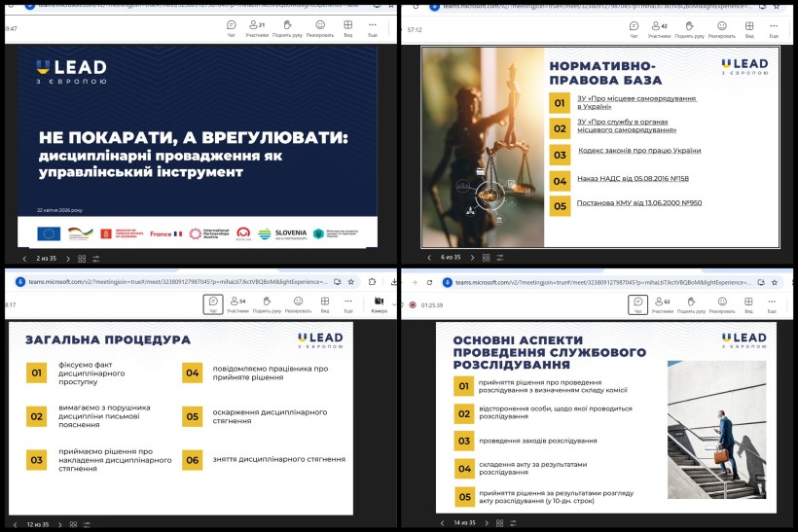Open slide grid view beside 6 из 35
The image size is (798, 532).
(x=486, y=258)
